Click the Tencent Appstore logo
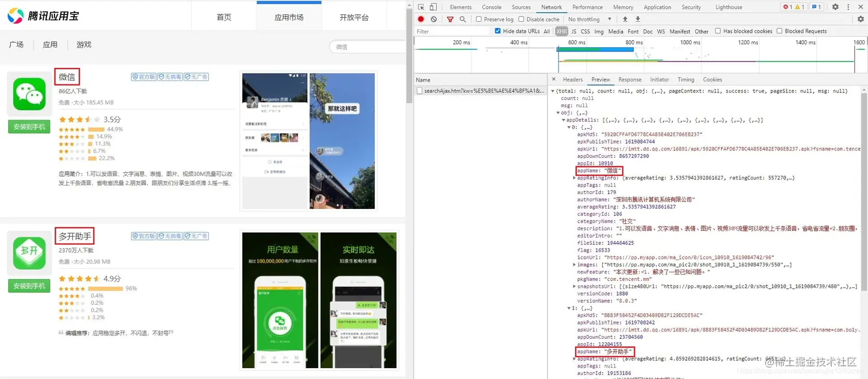868x379 pixels. tap(44, 16)
